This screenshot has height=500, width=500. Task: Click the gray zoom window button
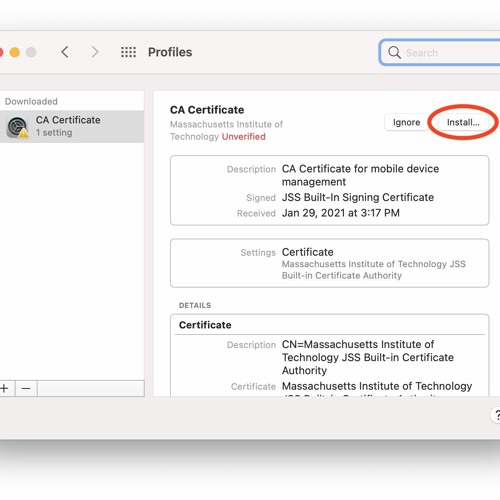pyautogui.click(x=31, y=52)
